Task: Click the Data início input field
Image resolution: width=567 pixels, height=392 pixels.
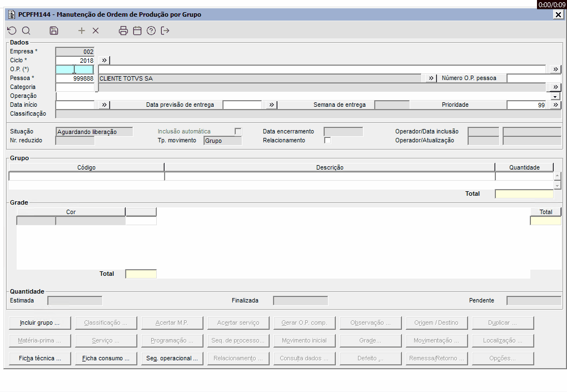Action: coord(75,105)
